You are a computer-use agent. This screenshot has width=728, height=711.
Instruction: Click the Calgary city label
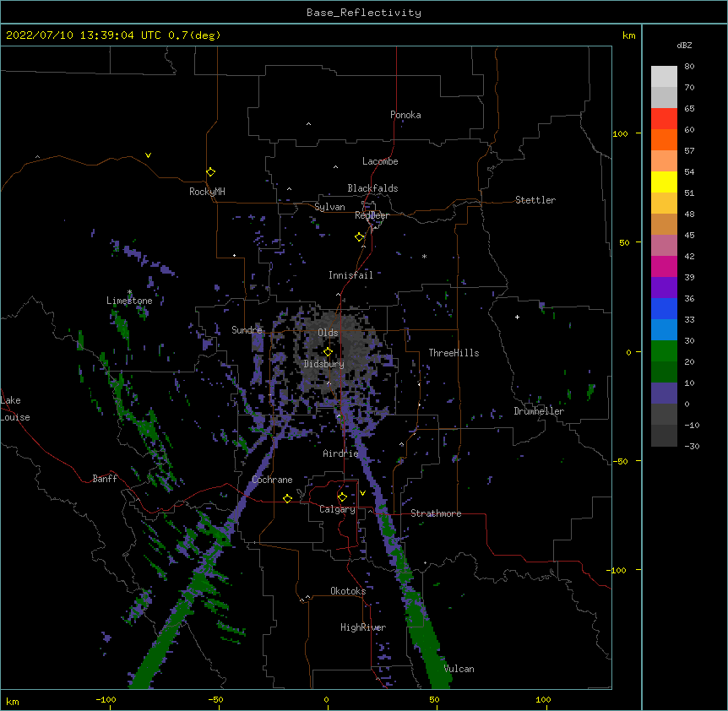click(338, 509)
